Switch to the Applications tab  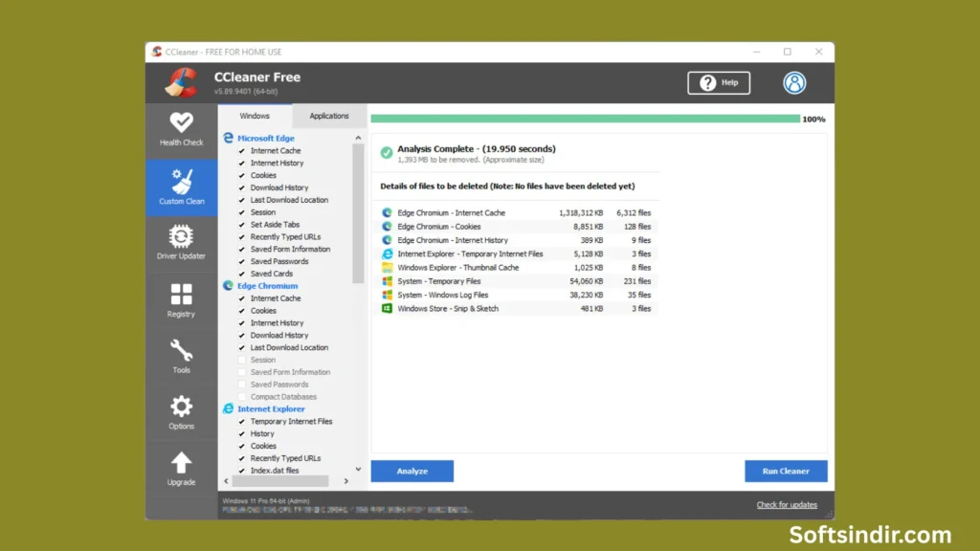[328, 115]
